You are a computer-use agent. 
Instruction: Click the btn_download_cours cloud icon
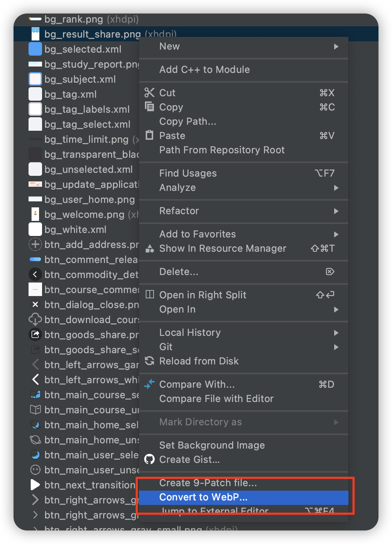35,320
